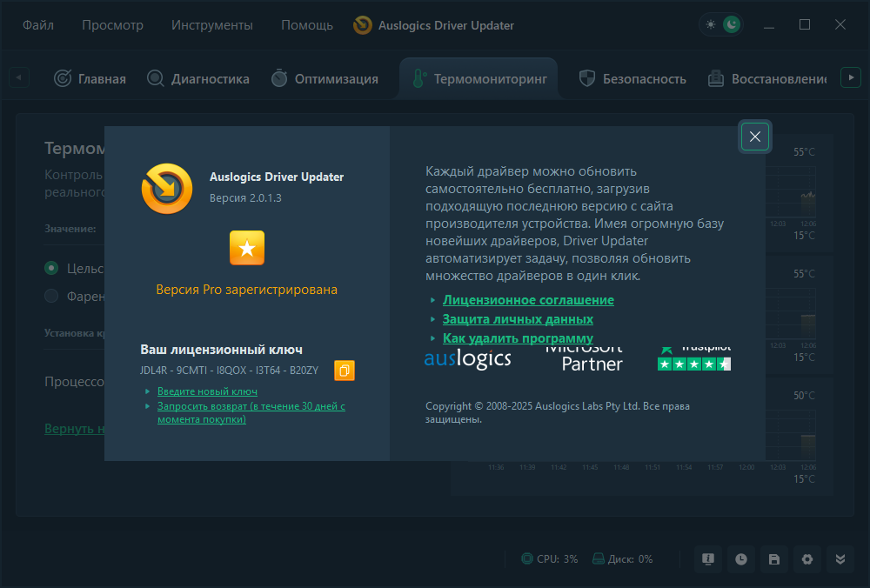Select the Фаренгейт radio button

(51, 297)
